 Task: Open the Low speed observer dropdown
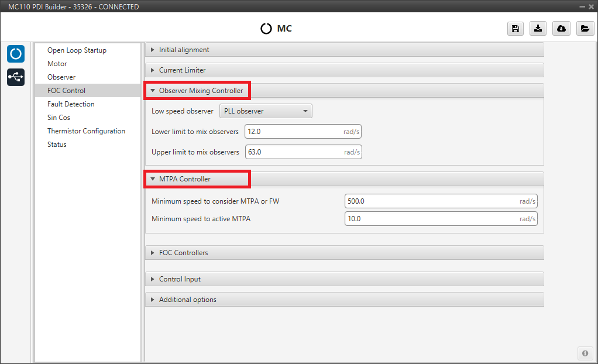tap(266, 111)
